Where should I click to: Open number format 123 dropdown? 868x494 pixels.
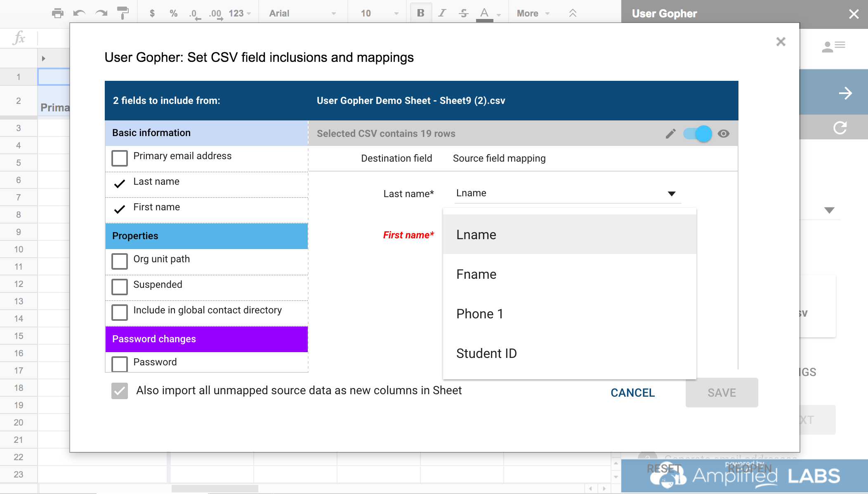click(x=240, y=13)
